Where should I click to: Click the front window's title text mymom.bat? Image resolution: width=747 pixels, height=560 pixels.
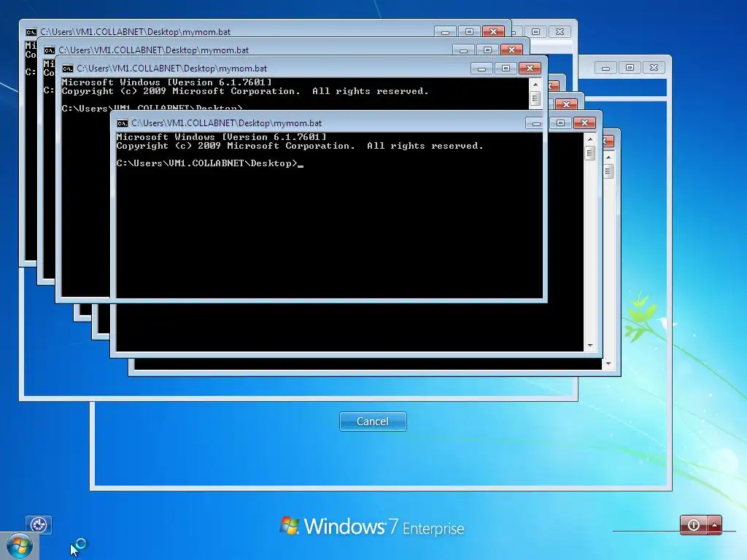(x=226, y=123)
